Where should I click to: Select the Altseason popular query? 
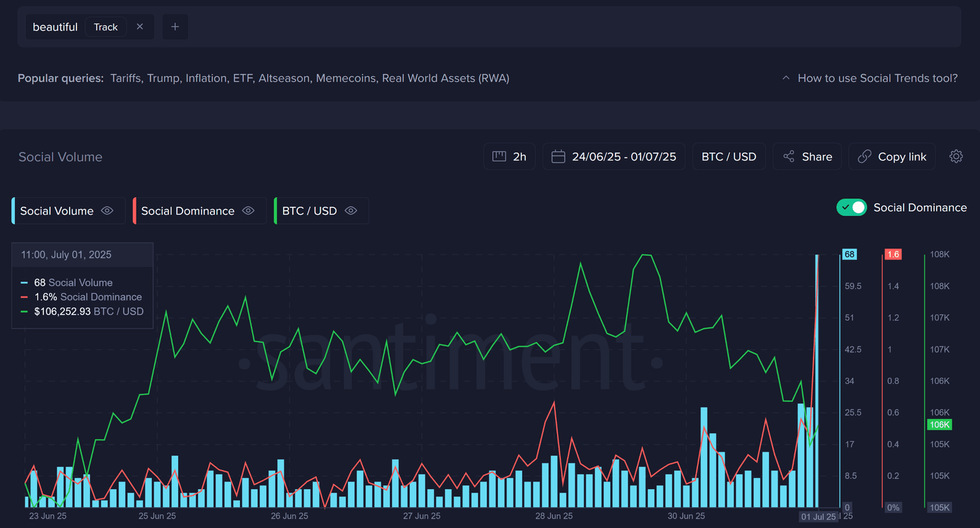coord(284,78)
